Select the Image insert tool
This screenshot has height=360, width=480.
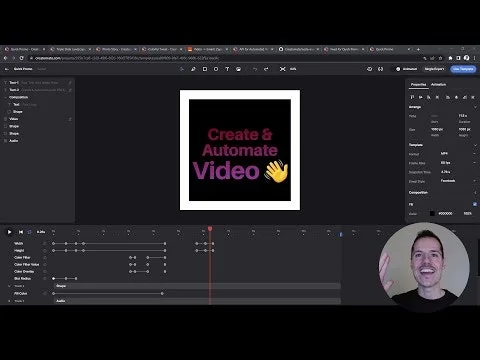pos(238,69)
